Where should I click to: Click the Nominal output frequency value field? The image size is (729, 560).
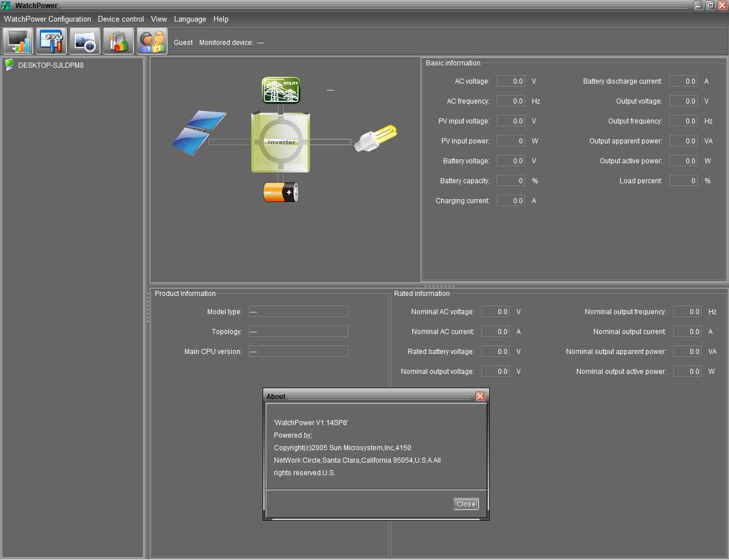pyautogui.click(x=687, y=311)
